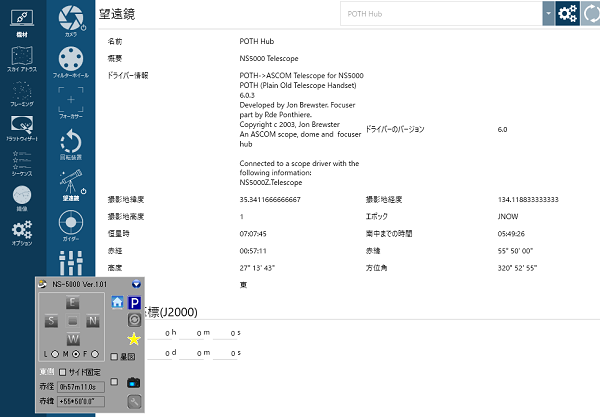This screenshot has width=600, height=417.
Task: Click the NS5000Z.Telescope driver text
Action: tap(271, 182)
